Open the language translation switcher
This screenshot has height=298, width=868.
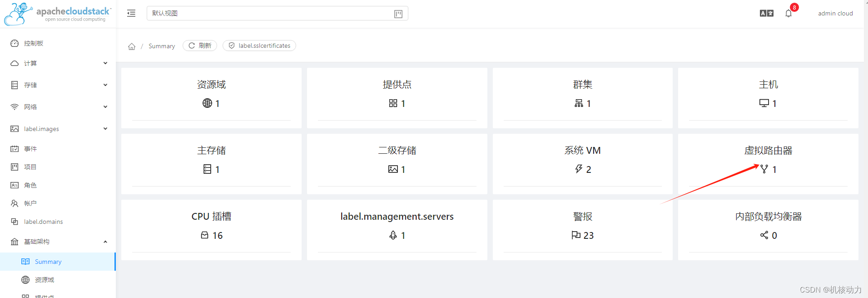pos(767,13)
